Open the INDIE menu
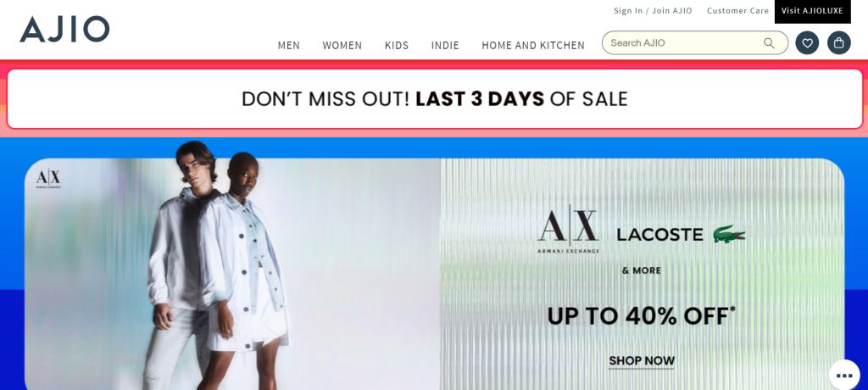 point(446,46)
